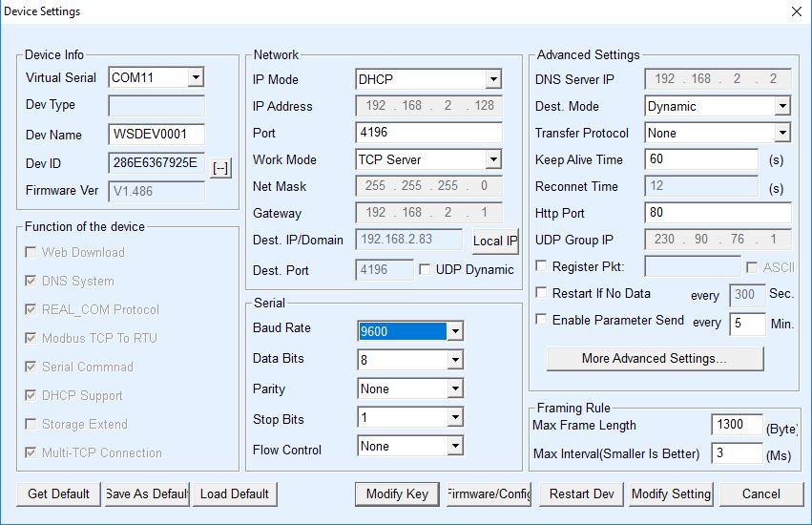Click the Restart Dev button
Image resolution: width=812 pixels, height=525 pixels.
pyautogui.click(x=582, y=493)
